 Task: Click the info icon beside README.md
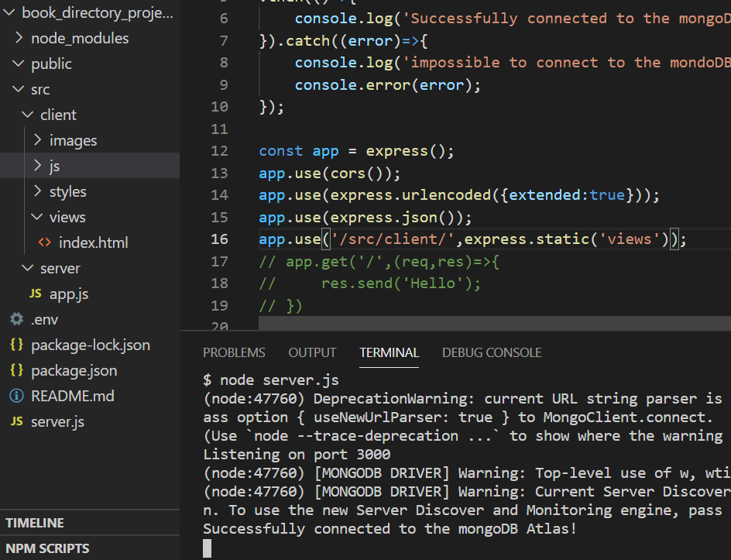coord(16,397)
